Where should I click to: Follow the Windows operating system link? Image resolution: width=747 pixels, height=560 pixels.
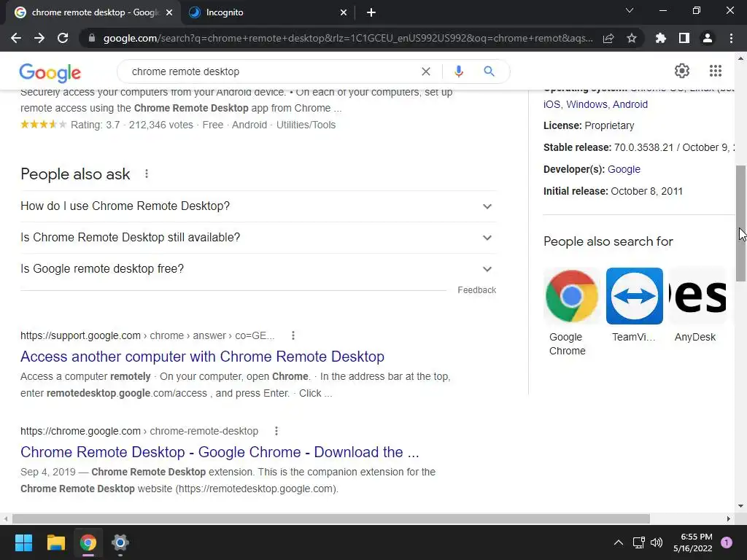[x=587, y=104]
